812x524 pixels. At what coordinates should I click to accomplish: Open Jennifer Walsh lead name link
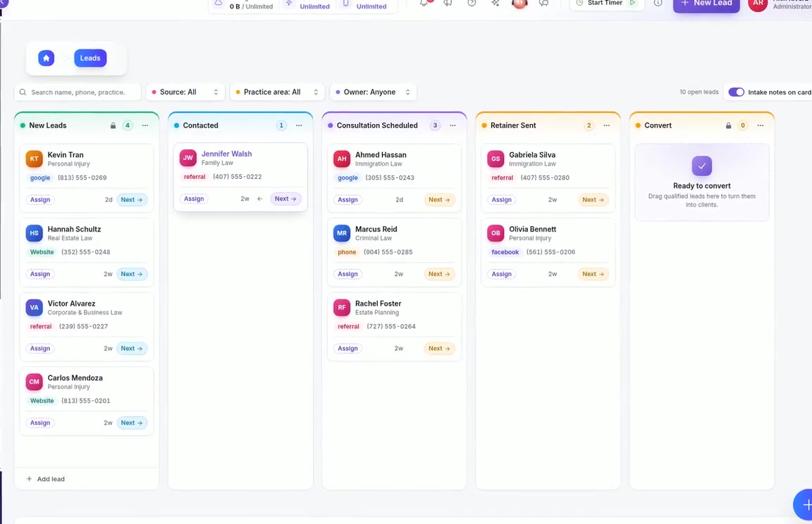[226, 154]
